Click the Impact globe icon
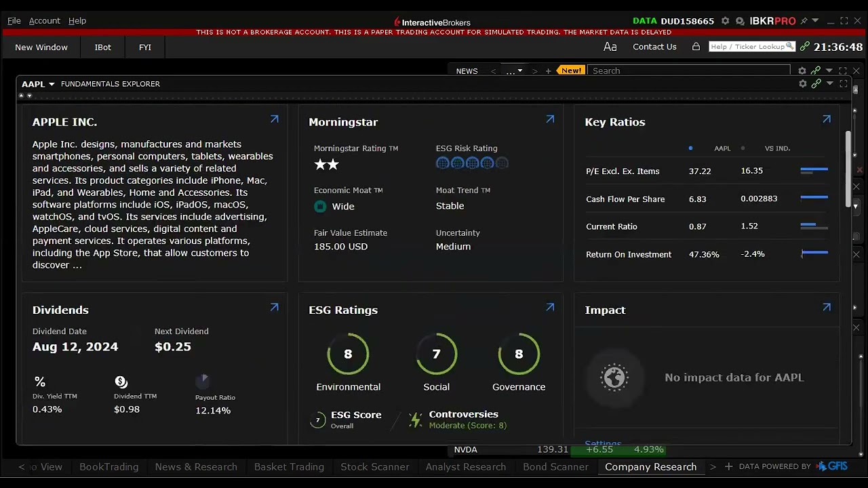The width and height of the screenshot is (868, 488). pyautogui.click(x=614, y=377)
